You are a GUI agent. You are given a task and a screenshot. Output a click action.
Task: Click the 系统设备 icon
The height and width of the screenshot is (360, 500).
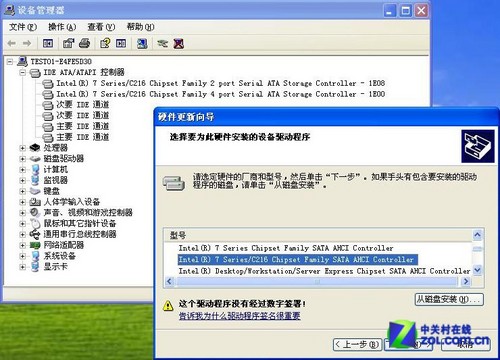(35, 256)
